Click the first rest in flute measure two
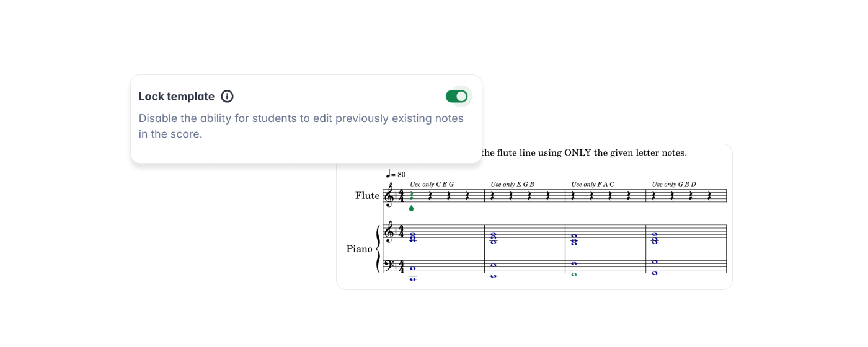This screenshot has width=868, height=347. [492, 196]
